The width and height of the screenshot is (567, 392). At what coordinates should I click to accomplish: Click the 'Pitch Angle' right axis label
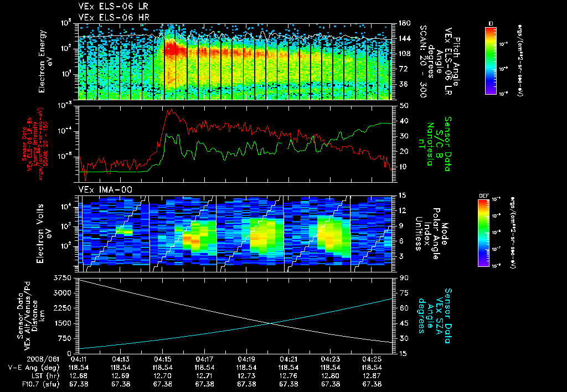point(457,61)
